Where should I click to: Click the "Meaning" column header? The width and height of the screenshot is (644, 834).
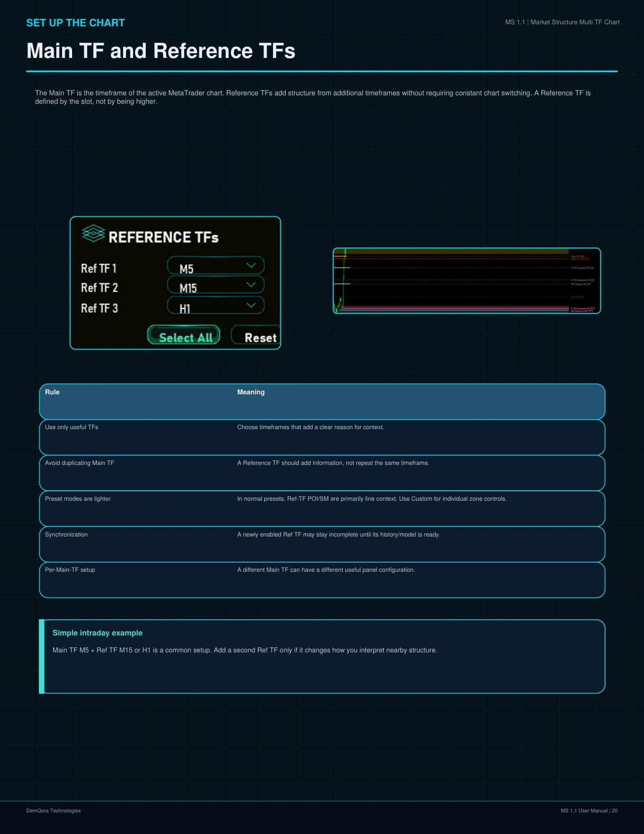click(251, 392)
